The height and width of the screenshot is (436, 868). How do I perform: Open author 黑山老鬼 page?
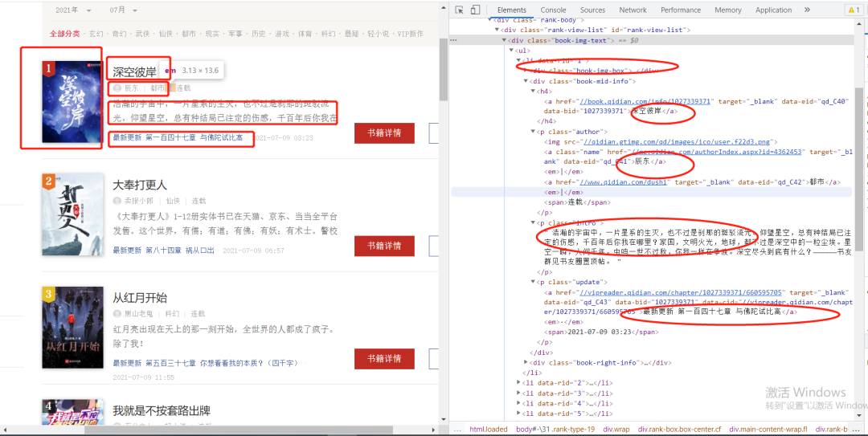click(x=139, y=314)
